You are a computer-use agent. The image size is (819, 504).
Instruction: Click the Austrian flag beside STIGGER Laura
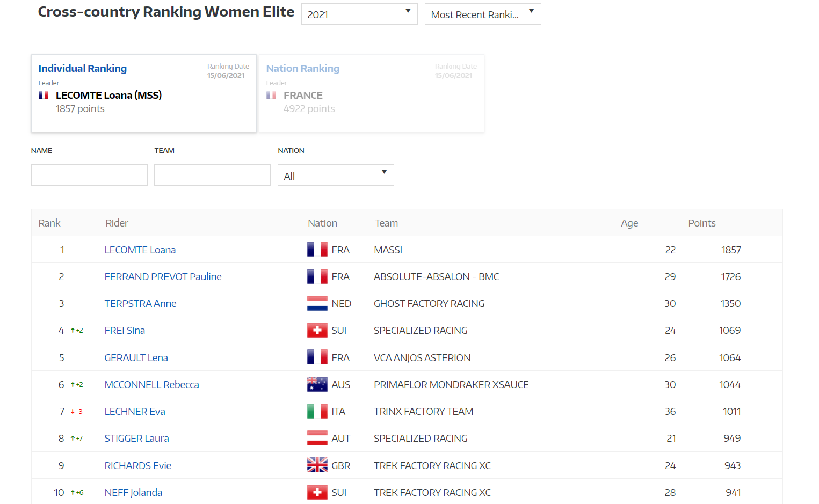pos(316,438)
